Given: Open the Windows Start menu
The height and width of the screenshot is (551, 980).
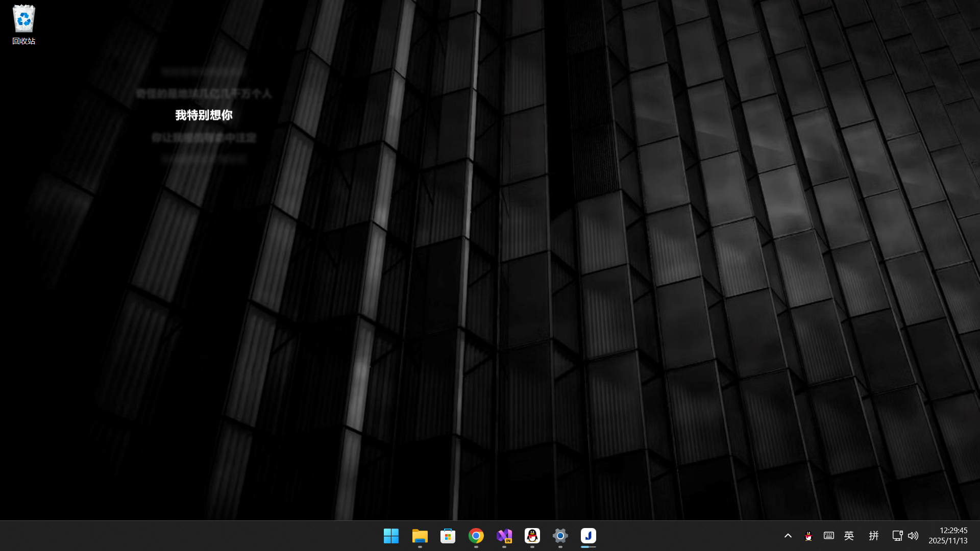Looking at the screenshot, I should [391, 536].
